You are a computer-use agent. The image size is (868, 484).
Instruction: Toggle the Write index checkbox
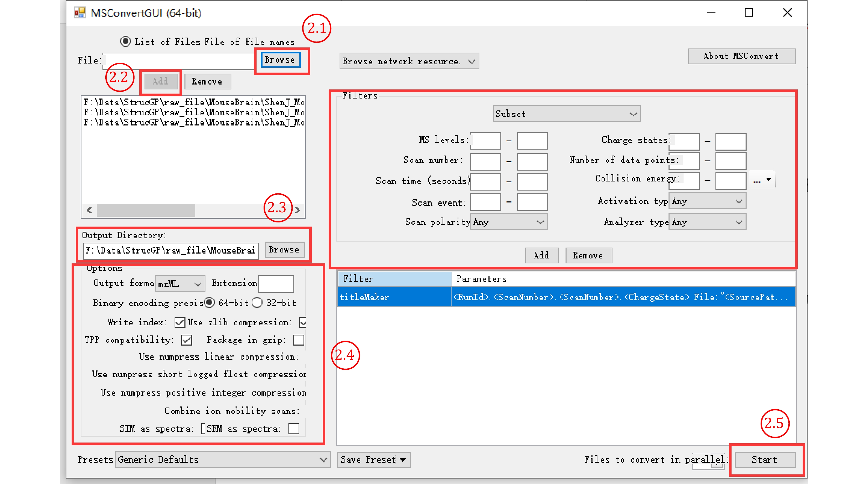pyautogui.click(x=180, y=322)
